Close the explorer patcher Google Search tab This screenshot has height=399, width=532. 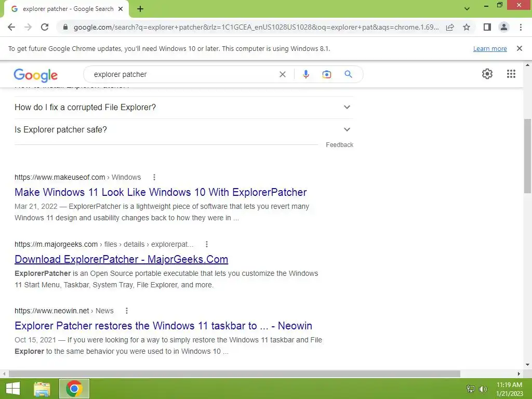121,9
